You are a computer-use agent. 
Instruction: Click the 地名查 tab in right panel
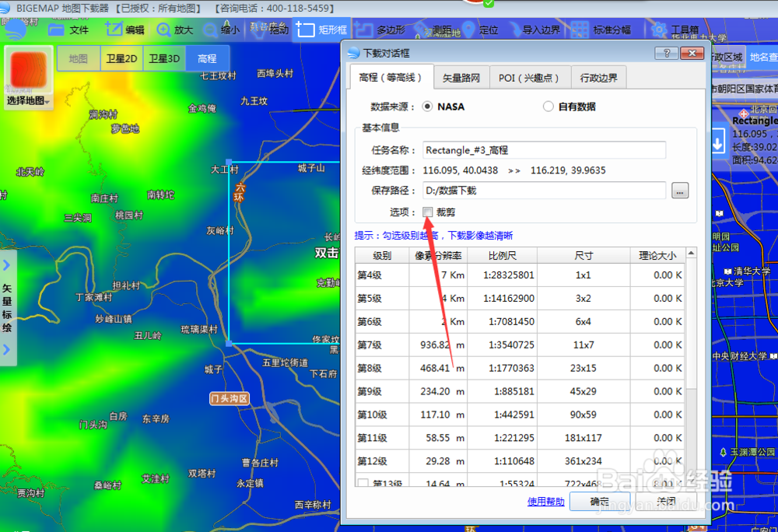click(x=762, y=58)
